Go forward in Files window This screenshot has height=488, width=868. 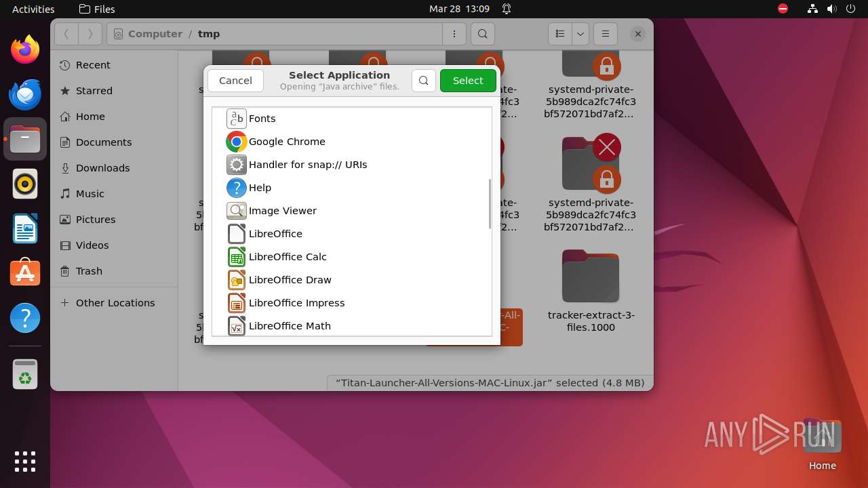(x=90, y=34)
